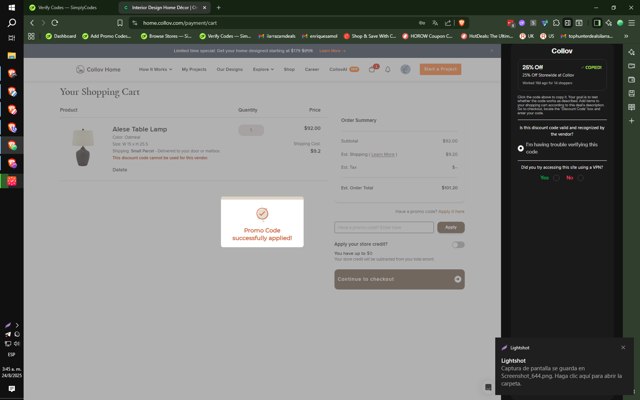Open the Add Promo Codes bookmark
The image size is (640, 400).
[107, 36]
